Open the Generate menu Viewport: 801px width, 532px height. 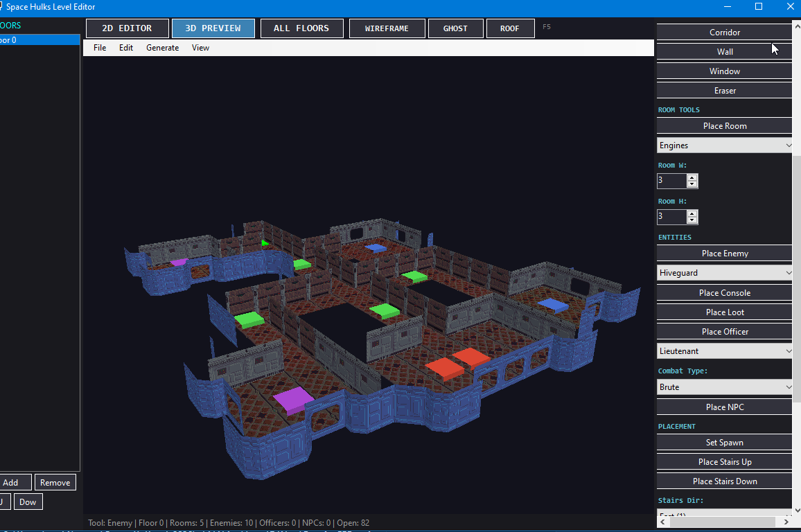coord(162,48)
